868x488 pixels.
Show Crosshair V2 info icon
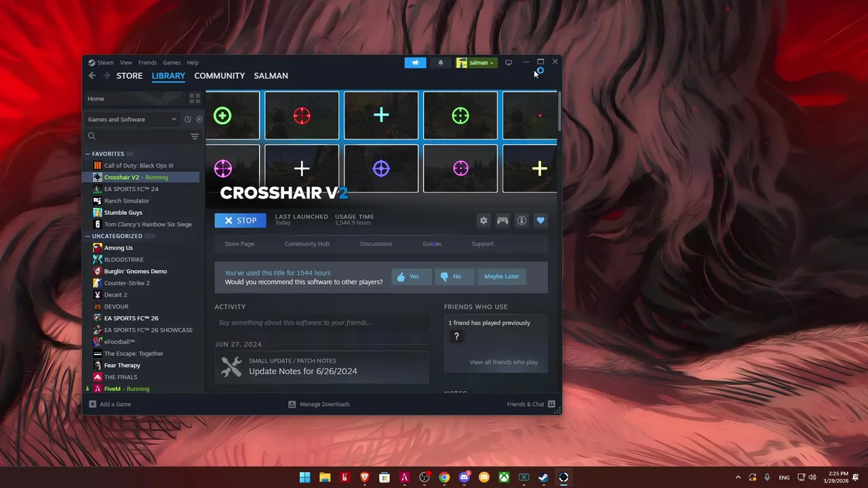point(521,220)
